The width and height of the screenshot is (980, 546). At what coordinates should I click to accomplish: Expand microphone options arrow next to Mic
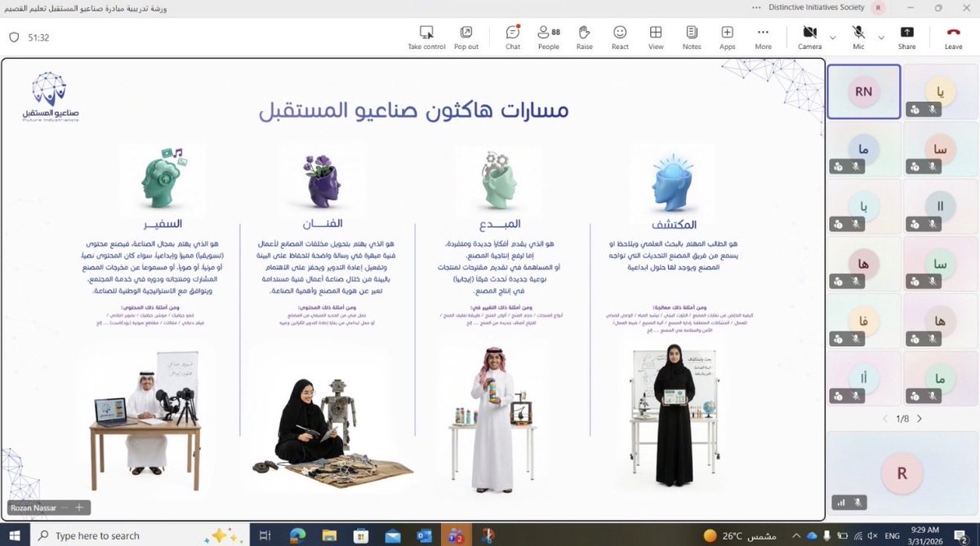(881, 38)
